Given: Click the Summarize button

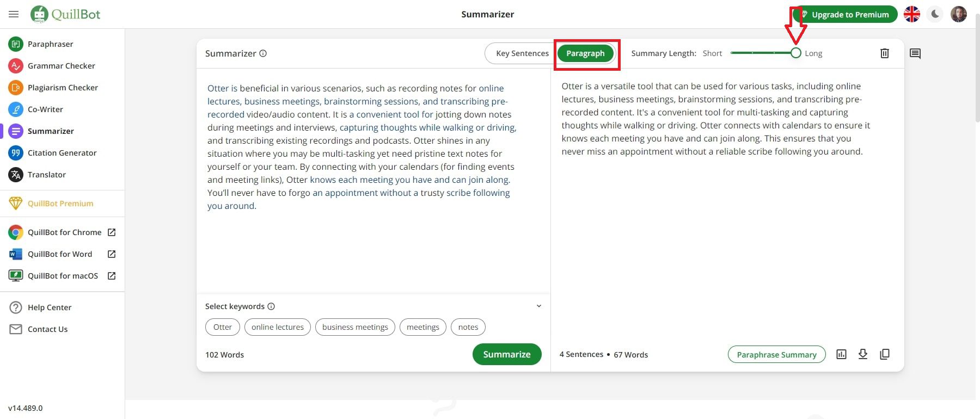Looking at the screenshot, I should [507, 354].
